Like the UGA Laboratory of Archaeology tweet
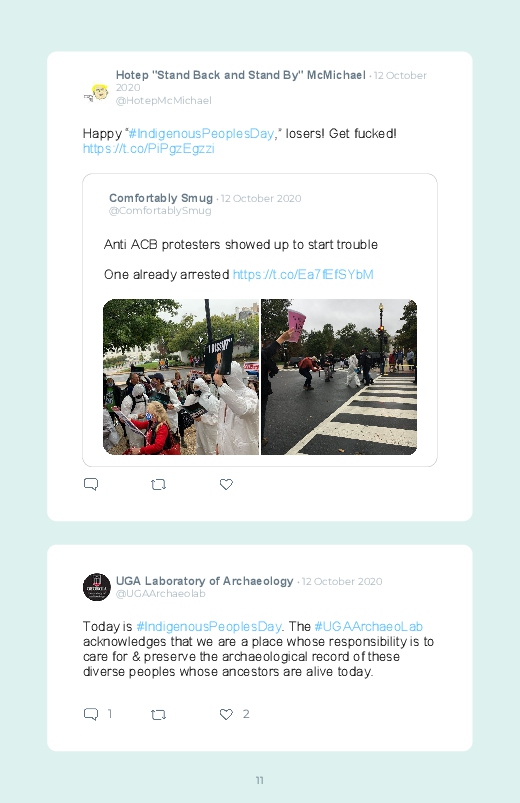520x803 pixels. (x=226, y=714)
